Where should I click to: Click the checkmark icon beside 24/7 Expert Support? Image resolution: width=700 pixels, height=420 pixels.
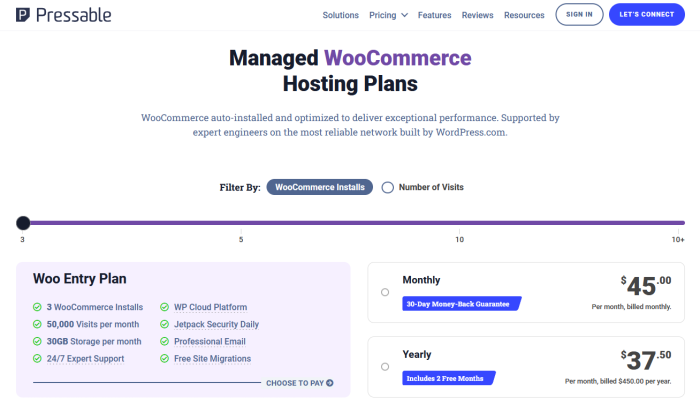click(37, 358)
